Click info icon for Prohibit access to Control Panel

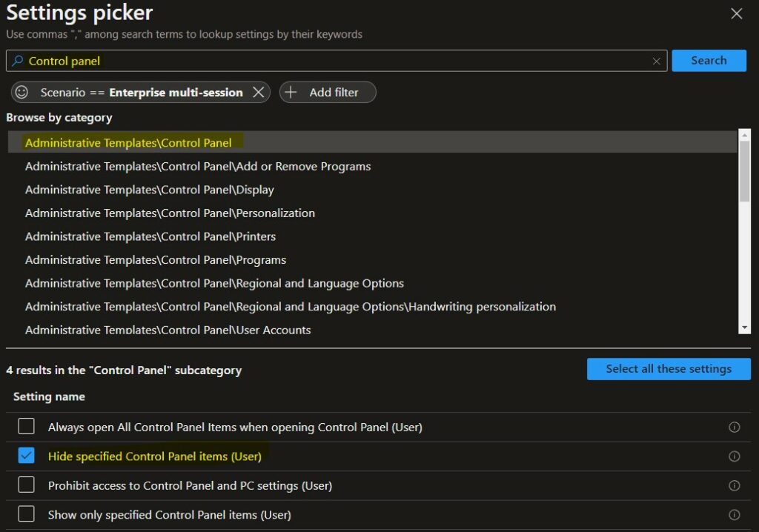coord(735,486)
